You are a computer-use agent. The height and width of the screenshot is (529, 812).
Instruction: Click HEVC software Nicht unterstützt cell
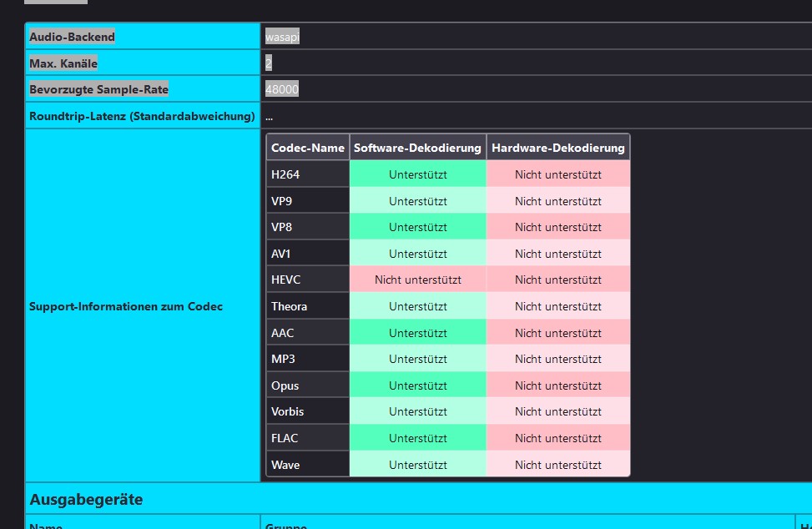(418, 280)
